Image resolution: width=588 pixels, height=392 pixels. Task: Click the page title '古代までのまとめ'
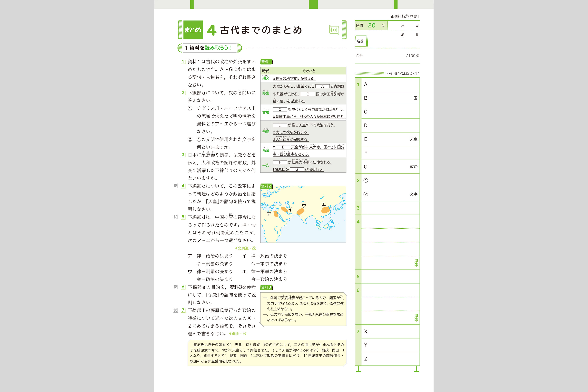point(261,30)
